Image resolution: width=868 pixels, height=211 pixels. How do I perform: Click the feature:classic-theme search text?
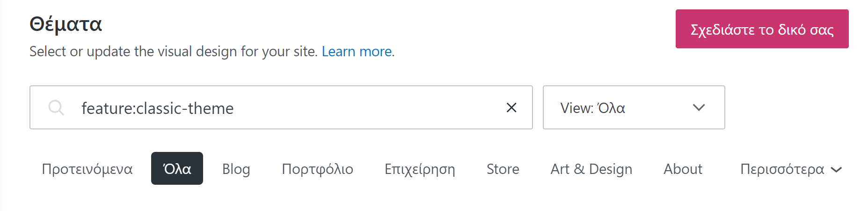coord(157,108)
